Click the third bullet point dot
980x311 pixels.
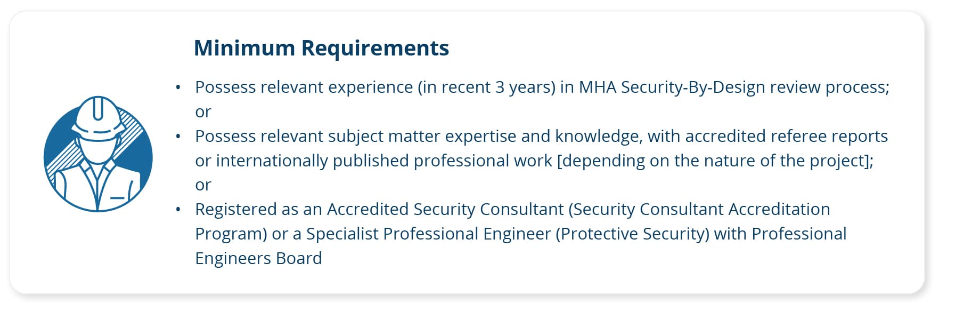coord(178,209)
